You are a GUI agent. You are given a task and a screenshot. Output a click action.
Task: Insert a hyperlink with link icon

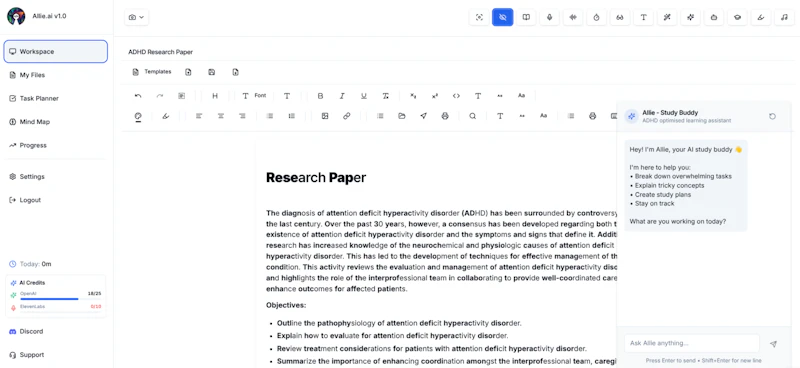347,116
